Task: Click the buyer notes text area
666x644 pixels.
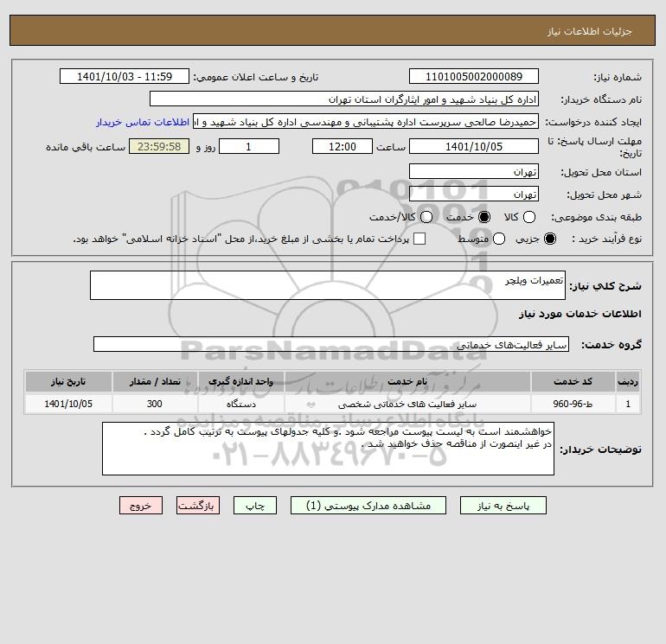Action: 328,449
